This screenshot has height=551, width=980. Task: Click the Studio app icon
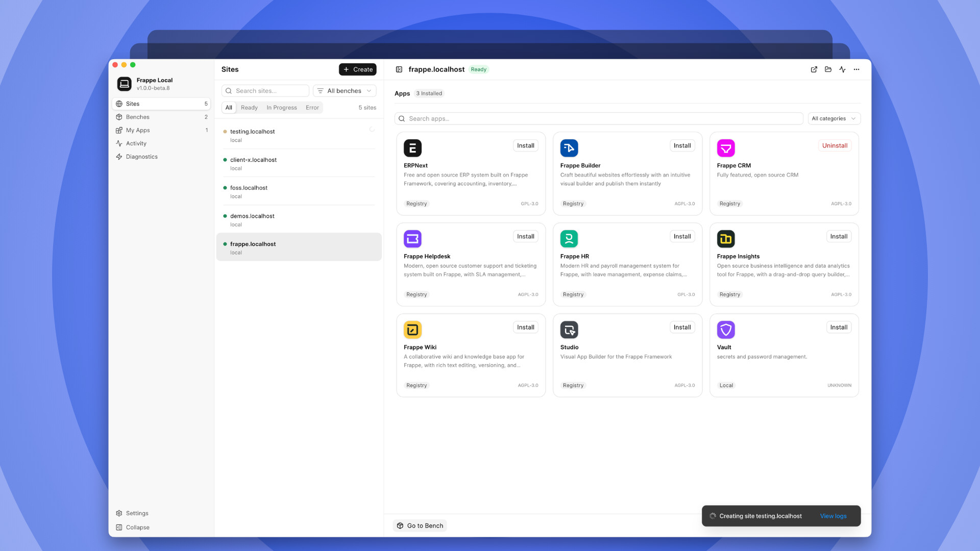(x=569, y=330)
